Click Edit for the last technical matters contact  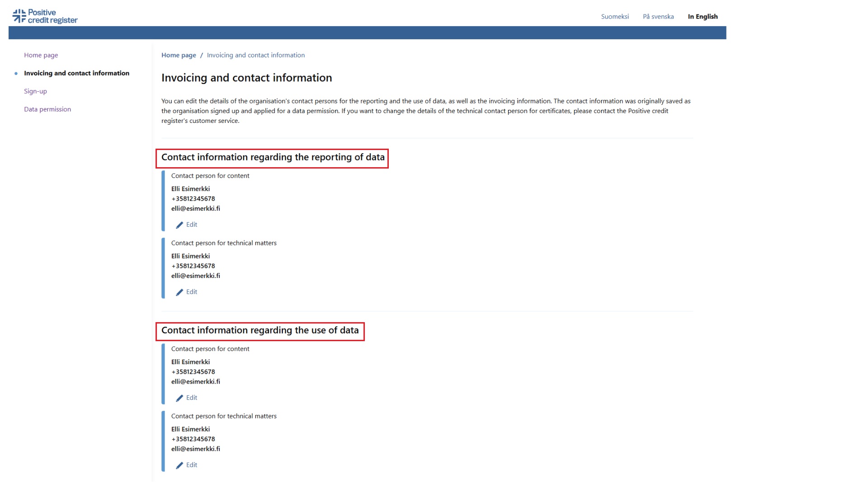pyautogui.click(x=191, y=465)
